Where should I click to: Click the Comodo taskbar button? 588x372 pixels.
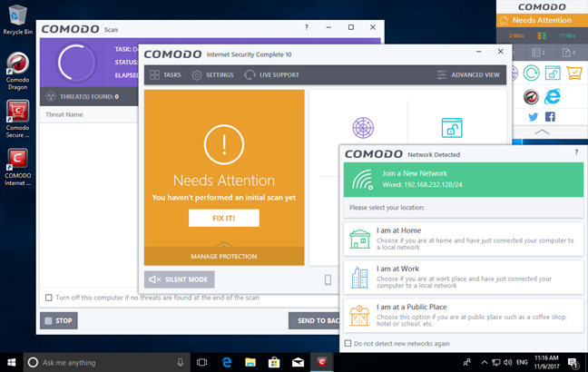(322, 362)
